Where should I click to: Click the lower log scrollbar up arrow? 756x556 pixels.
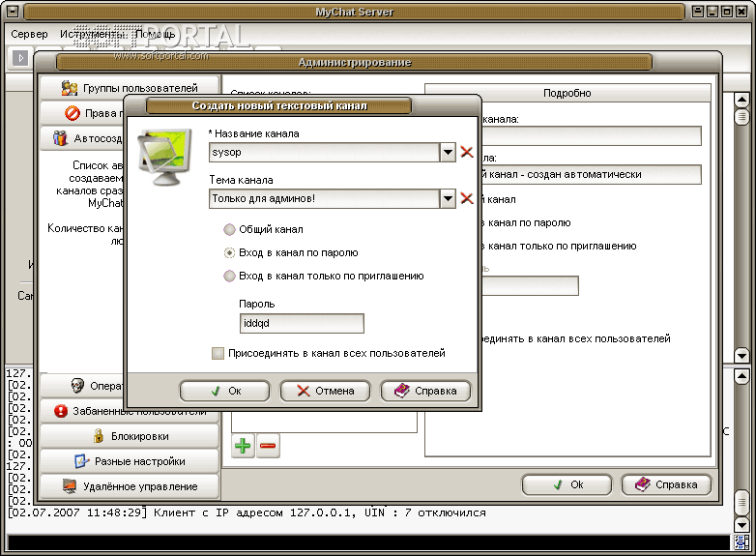coord(741,376)
